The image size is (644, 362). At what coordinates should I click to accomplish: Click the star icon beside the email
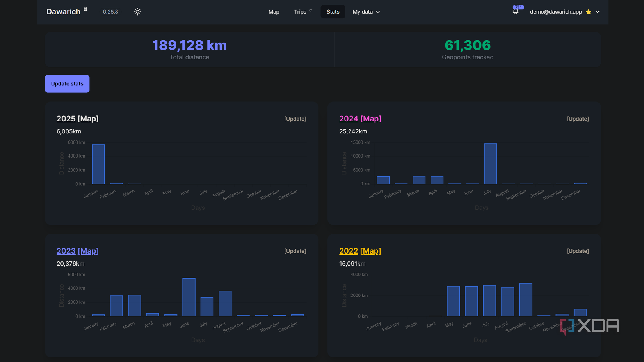tap(588, 12)
